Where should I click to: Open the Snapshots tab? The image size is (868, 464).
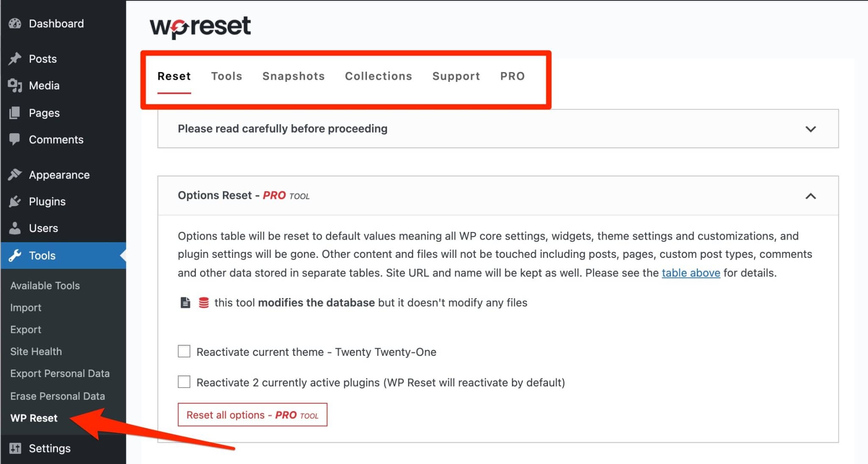(x=293, y=76)
